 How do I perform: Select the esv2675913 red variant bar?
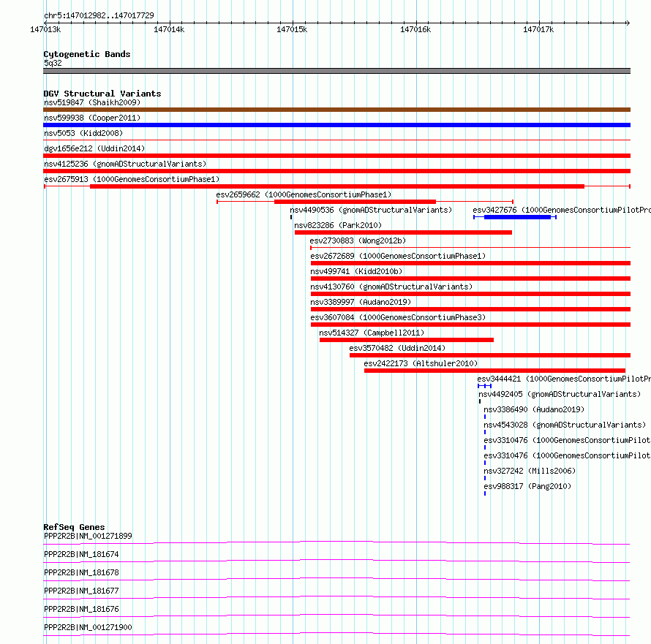click(x=337, y=186)
